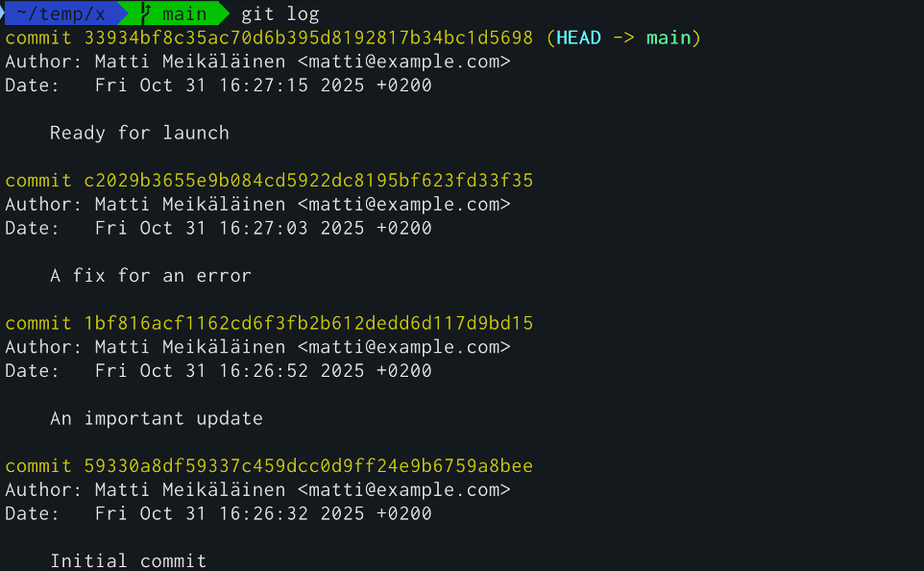
Task: Click the typed 'git log' command
Action: coord(280,13)
